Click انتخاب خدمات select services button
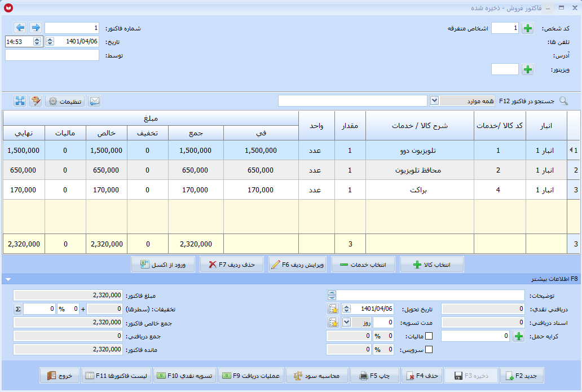The width and height of the screenshot is (582, 392). tap(363, 265)
